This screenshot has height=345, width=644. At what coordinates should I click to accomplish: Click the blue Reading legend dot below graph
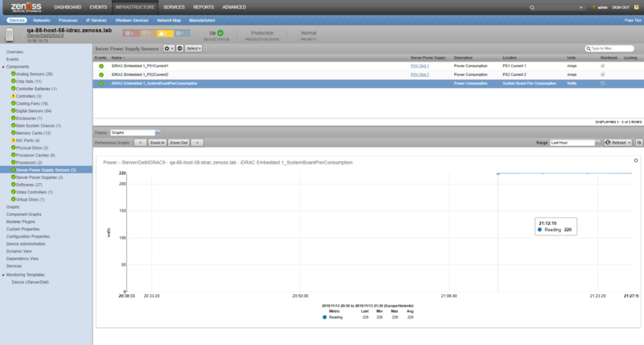coord(324,317)
